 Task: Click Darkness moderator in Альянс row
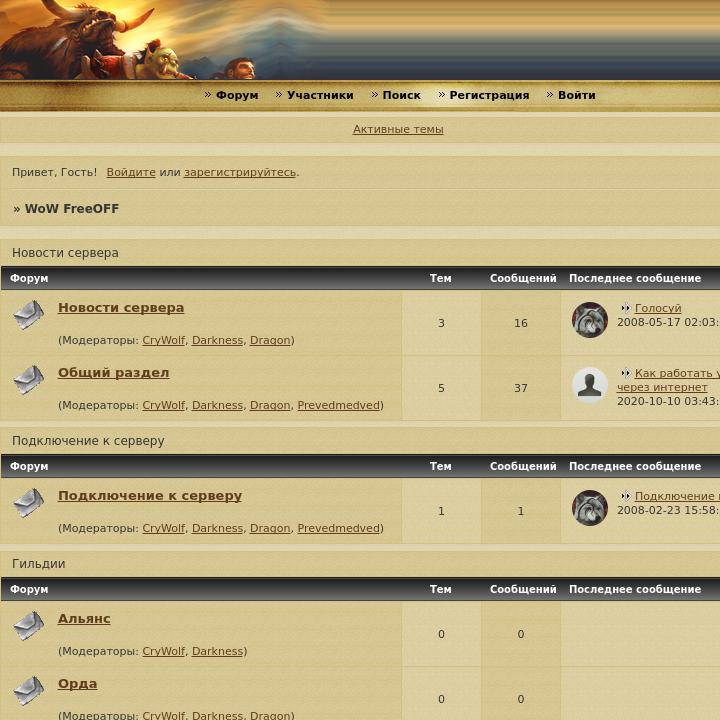tap(217, 652)
